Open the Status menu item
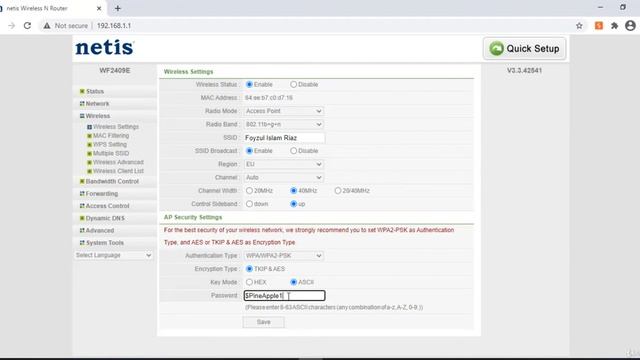The width and height of the screenshot is (640, 360). pyautogui.click(x=95, y=91)
